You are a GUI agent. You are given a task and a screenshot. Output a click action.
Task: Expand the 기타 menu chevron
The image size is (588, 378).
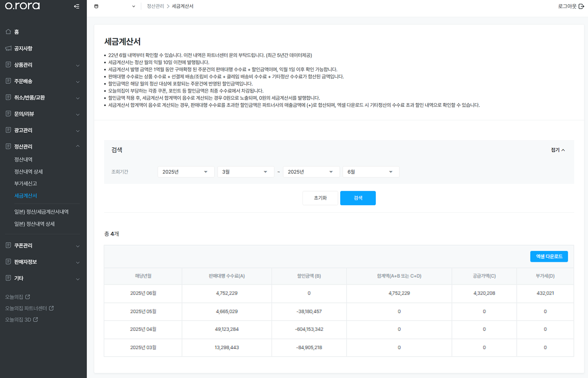coord(78,279)
